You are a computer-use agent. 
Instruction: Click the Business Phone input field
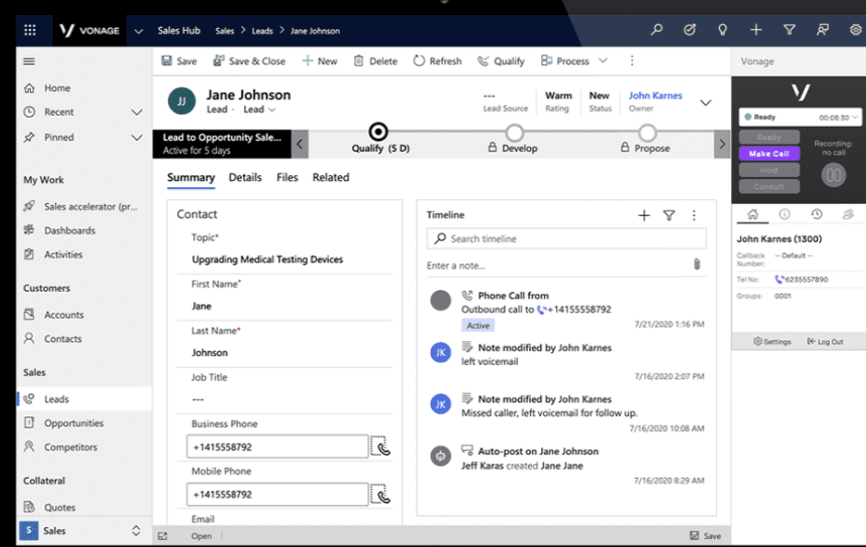click(277, 446)
